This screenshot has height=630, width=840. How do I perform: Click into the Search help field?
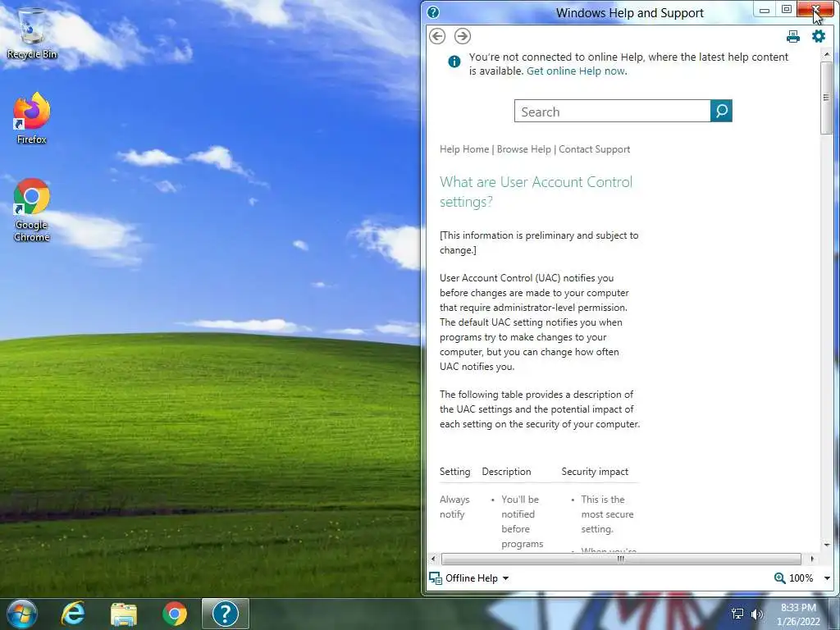point(612,111)
